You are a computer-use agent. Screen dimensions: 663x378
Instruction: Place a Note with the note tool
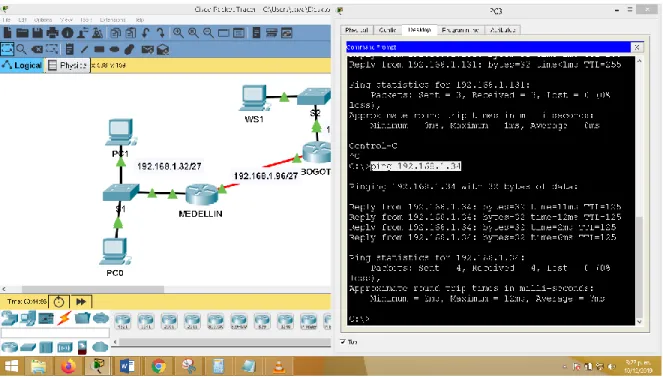(70, 49)
